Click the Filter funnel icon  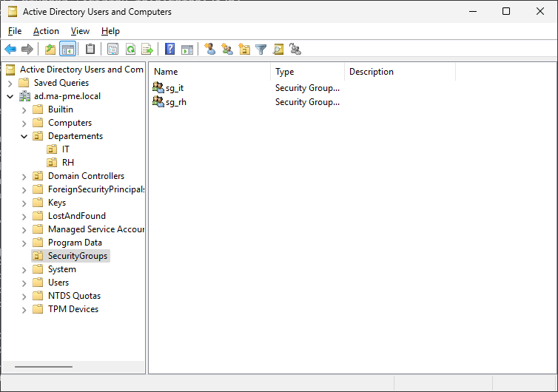click(260, 49)
